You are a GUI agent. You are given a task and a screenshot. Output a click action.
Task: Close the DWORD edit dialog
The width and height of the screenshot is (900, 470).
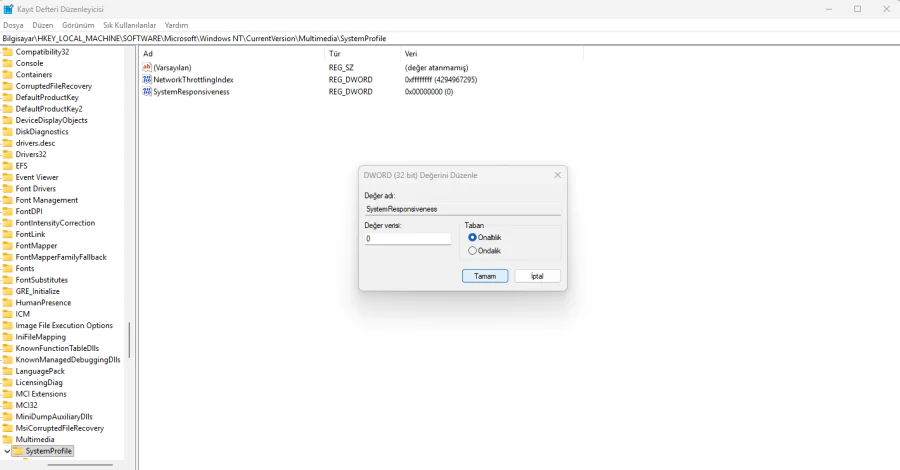557,175
